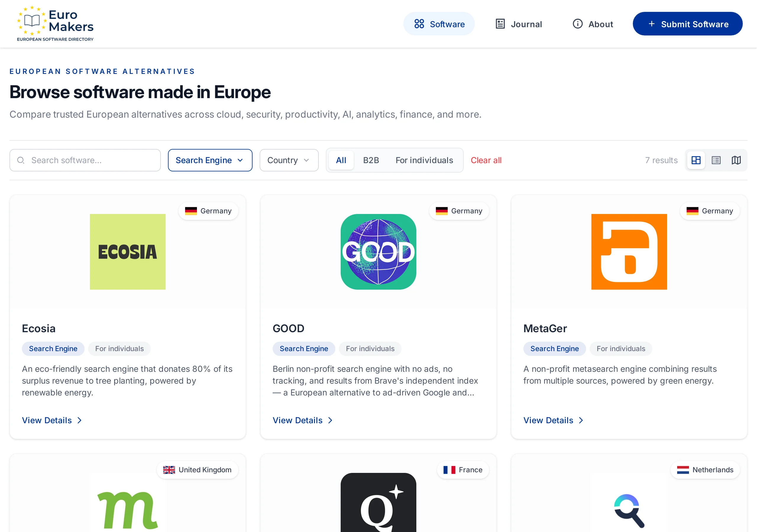Open the Search Engine category dropdown
The image size is (757, 532).
coord(210,160)
